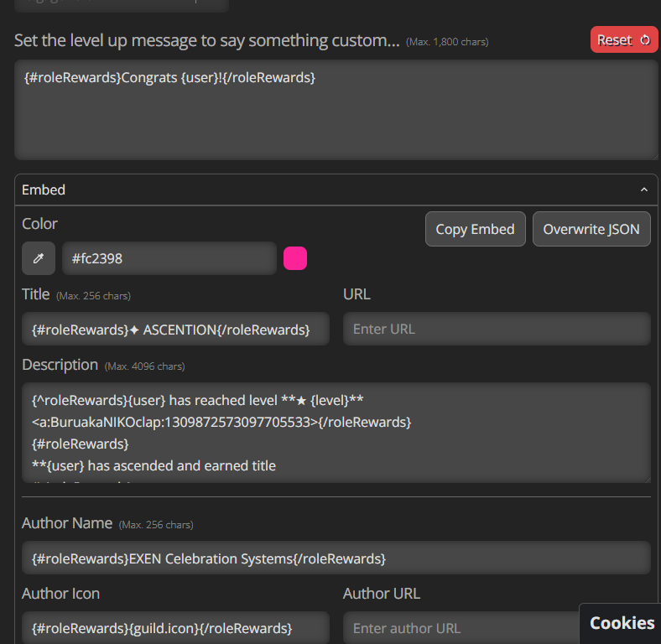The height and width of the screenshot is (644, 661).
Task: Click the '(Max. 1,800 chars)' hint text
Action: 447,42
